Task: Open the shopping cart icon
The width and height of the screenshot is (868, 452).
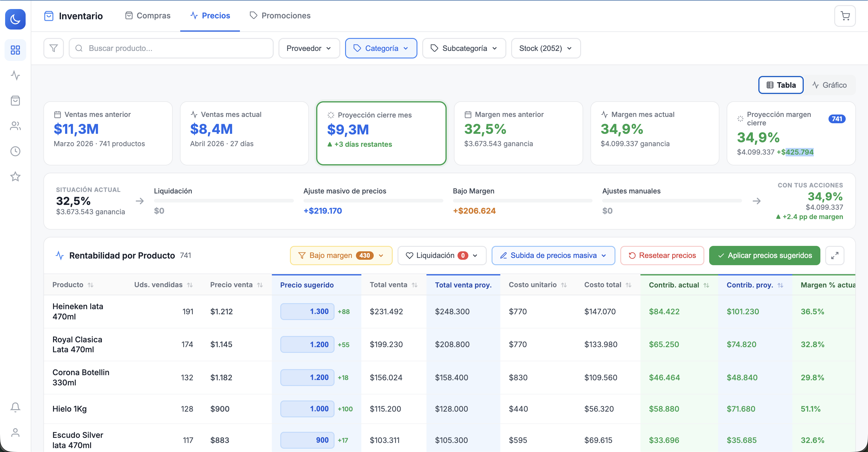Action: tap(845, 16)
